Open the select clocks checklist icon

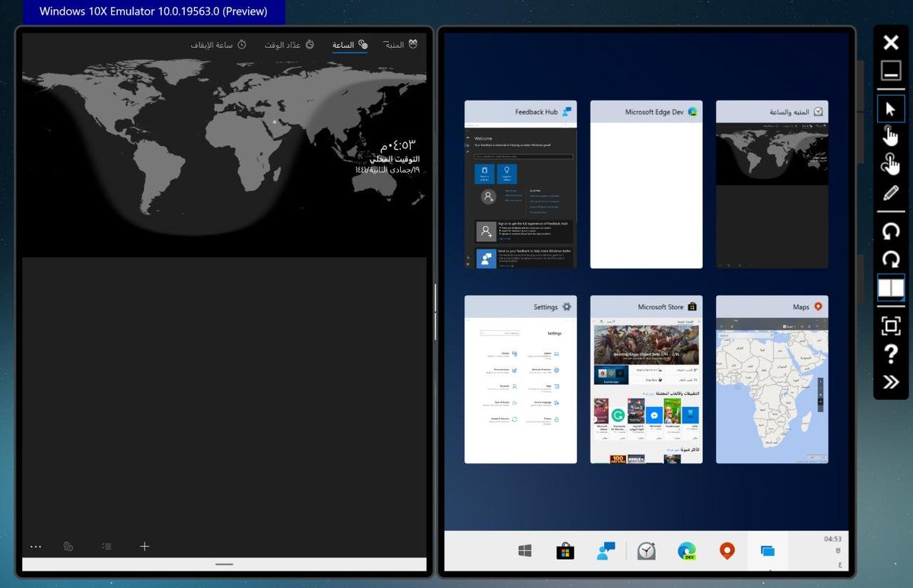tap(107, 546)
